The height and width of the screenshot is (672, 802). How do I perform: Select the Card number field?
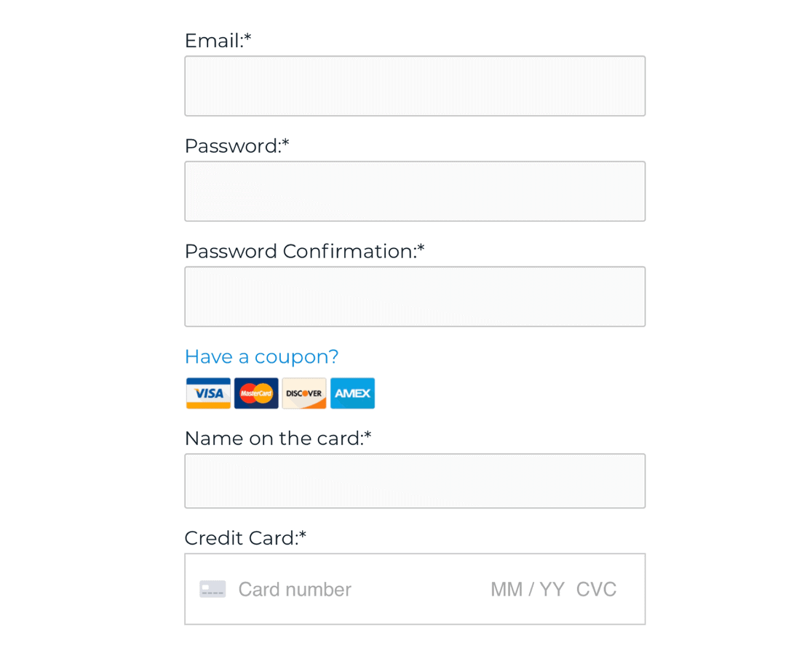coord(295,589)
